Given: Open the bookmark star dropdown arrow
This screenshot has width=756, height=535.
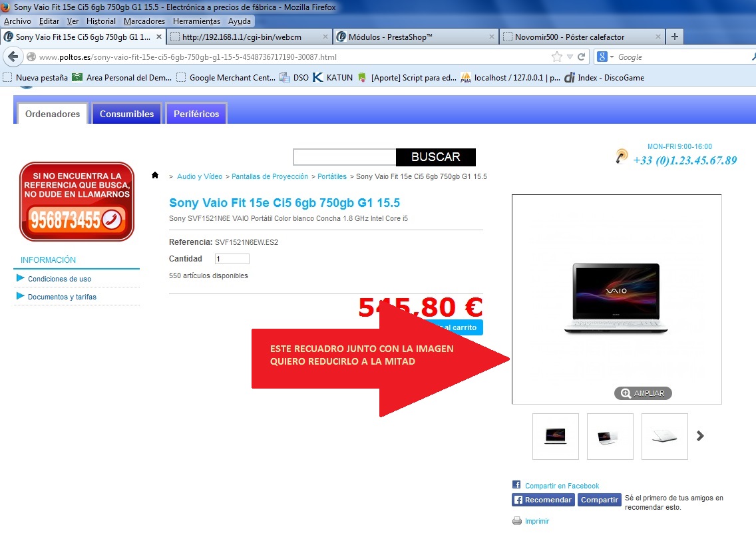Looking at the screenshot, I should (x=570, y=57).
